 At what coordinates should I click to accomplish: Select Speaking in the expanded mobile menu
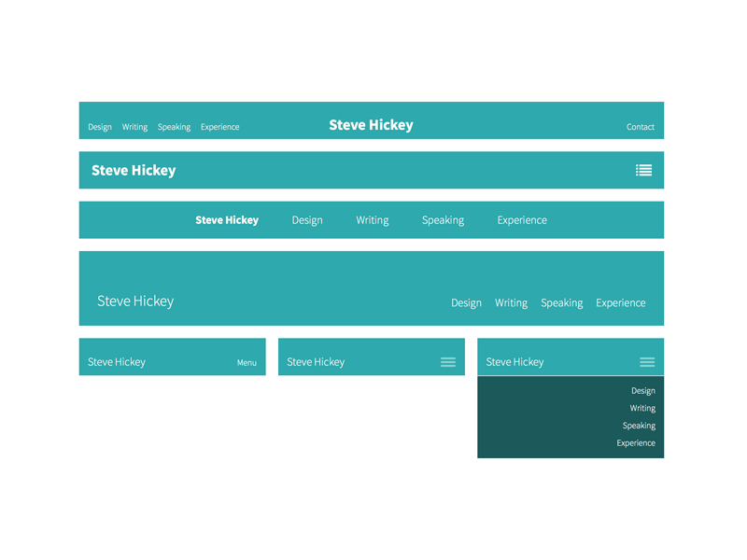[639, 426]
